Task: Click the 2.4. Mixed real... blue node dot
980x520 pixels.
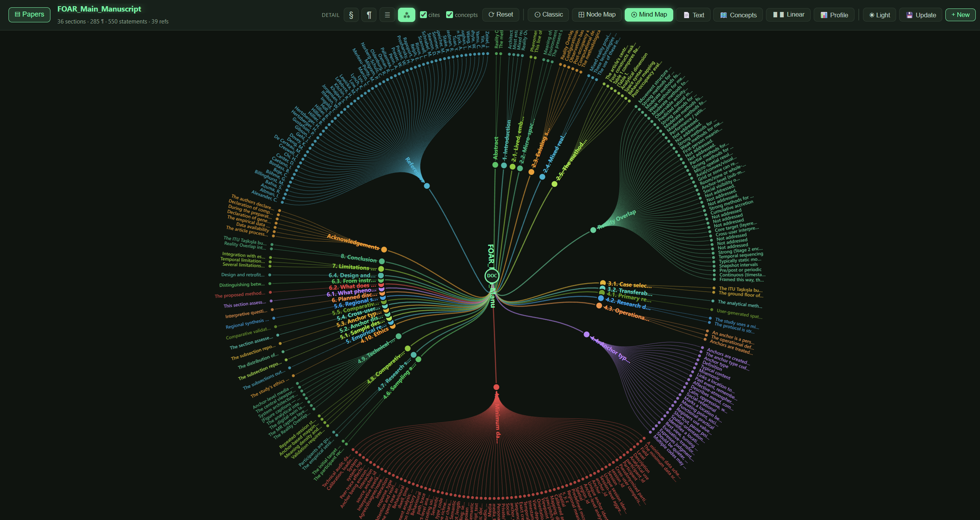Action: pos(542,177)
